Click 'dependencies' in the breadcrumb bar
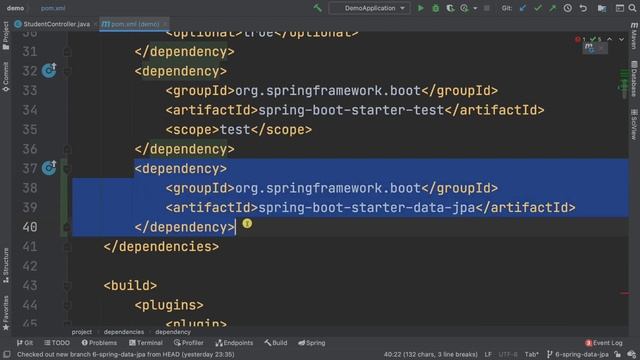640x360 pixels. [x=124, y=332]
